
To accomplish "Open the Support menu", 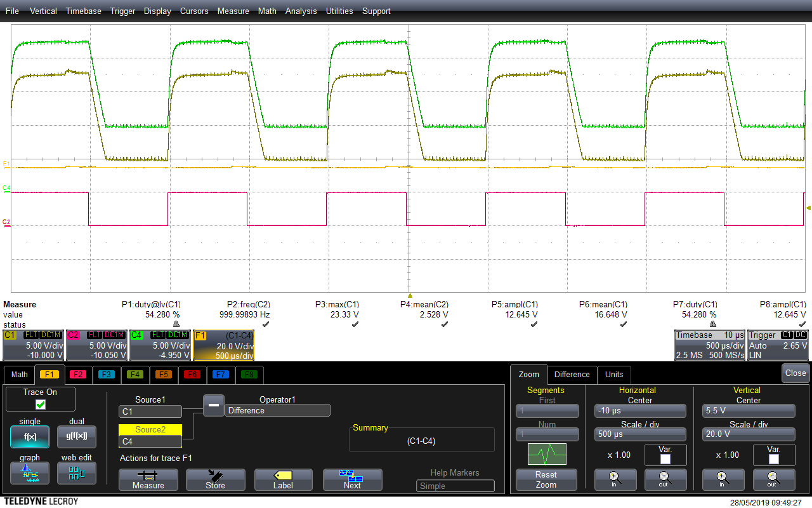I will (x=376, y=11).
